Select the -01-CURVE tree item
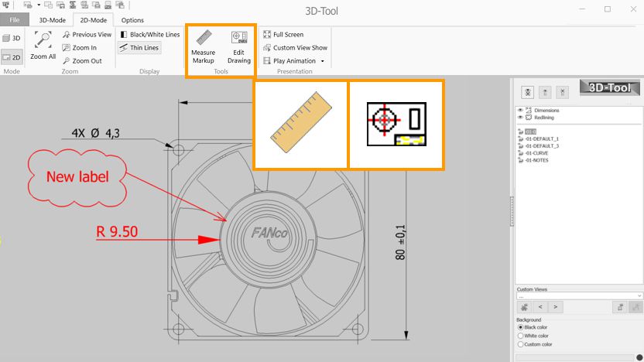Screen dimensions: 644x362 [x=541, y=153]
